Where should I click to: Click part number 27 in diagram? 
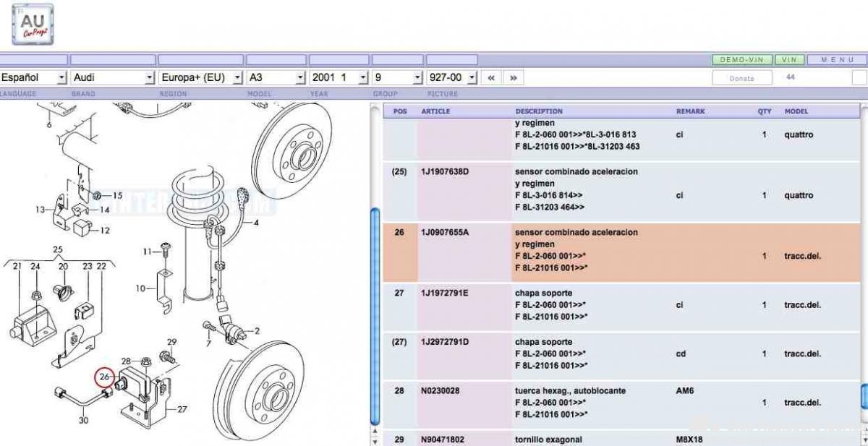coord(182,409)
